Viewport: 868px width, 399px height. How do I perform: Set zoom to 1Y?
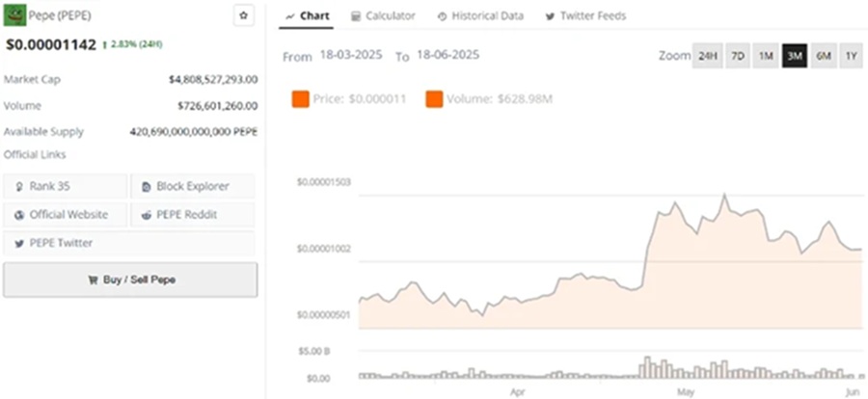(852, 56)
